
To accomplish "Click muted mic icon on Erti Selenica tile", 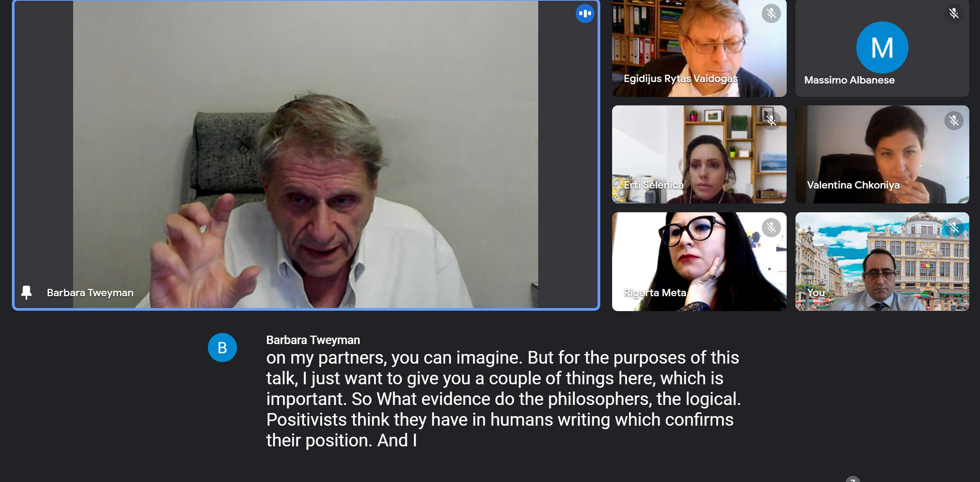I will tap(771, 121).
